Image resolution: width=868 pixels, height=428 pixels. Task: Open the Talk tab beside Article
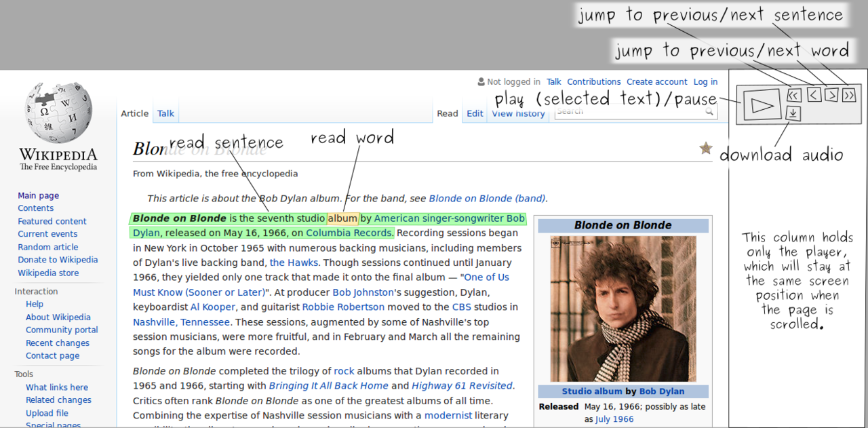coord(165,113)
